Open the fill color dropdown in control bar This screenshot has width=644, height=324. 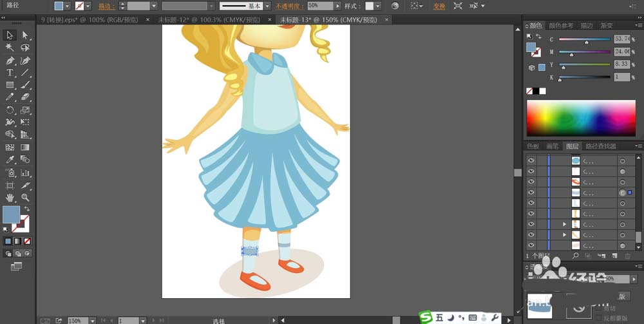[x=68, y=6]
